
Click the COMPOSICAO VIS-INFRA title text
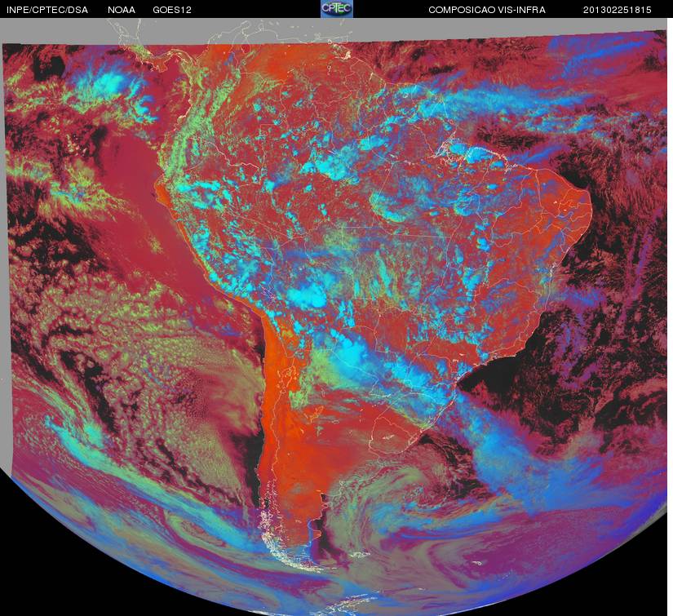(x=487, y=10)
